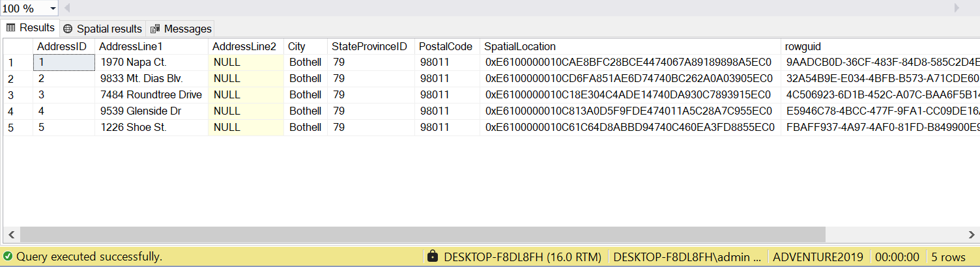Click the results grid horizontal scrollbar thumb

(424, 234)
